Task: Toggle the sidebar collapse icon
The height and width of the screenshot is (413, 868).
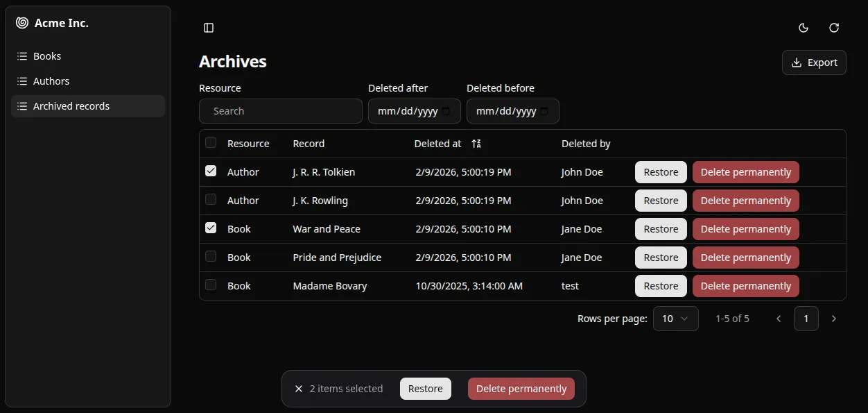Action: pyautogui.click(x=209, y=28)
